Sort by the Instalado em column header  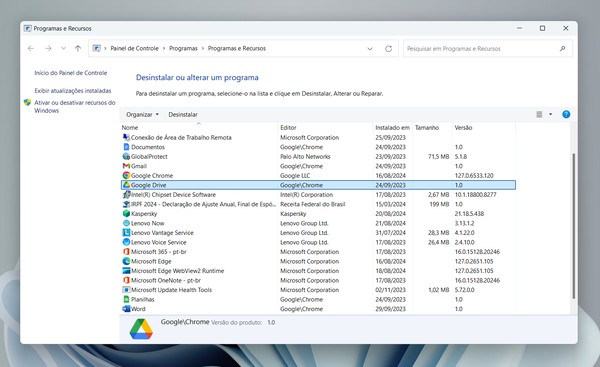click(x=392, y=127)
